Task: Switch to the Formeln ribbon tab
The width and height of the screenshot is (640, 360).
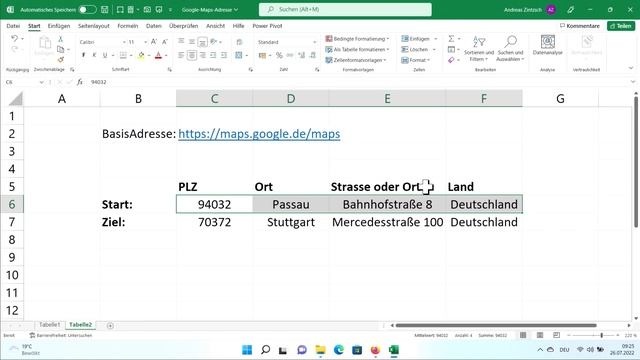Action: pyautogui.click(x=128, y=26)
